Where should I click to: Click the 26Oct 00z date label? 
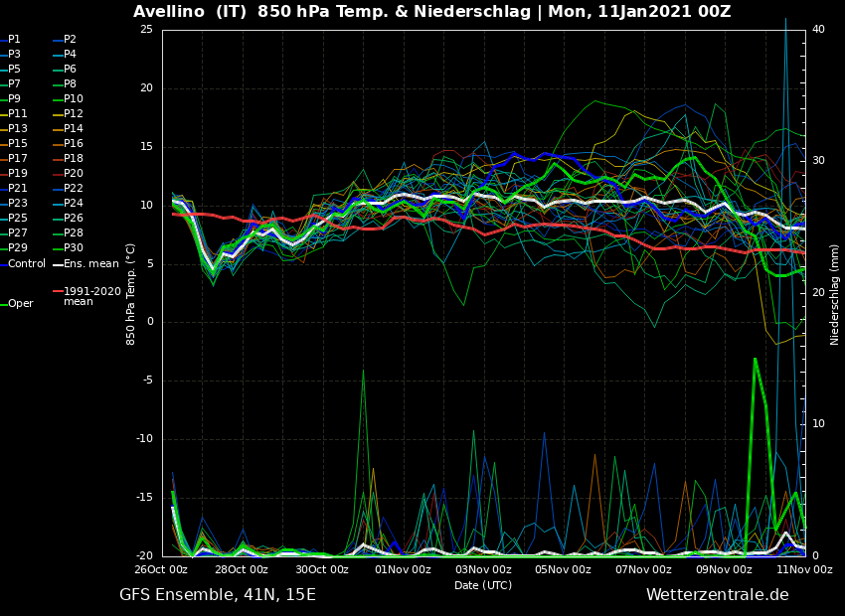pos(161,569)
